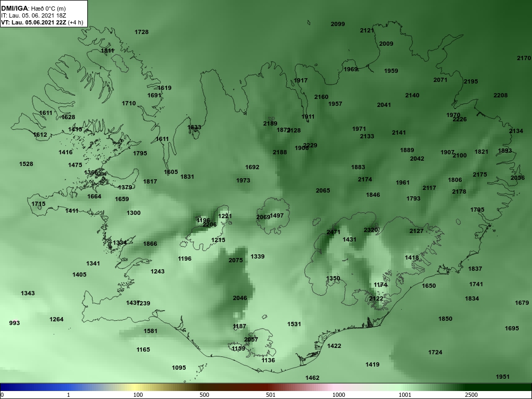Click the 1350 value

(333, 279)
